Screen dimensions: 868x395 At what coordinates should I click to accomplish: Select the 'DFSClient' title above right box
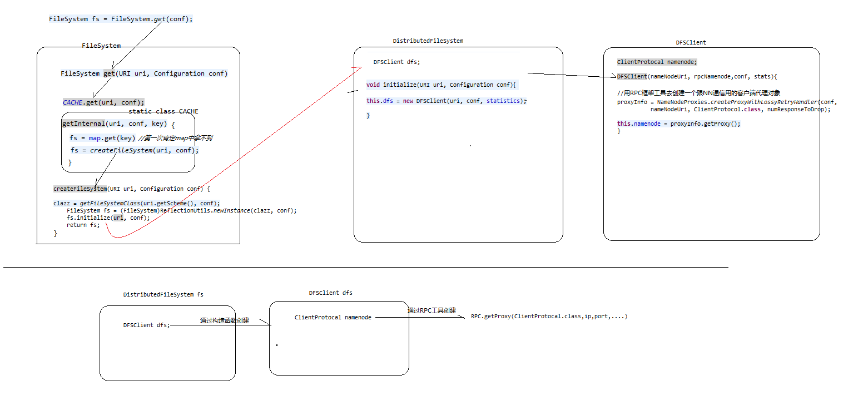691,43
